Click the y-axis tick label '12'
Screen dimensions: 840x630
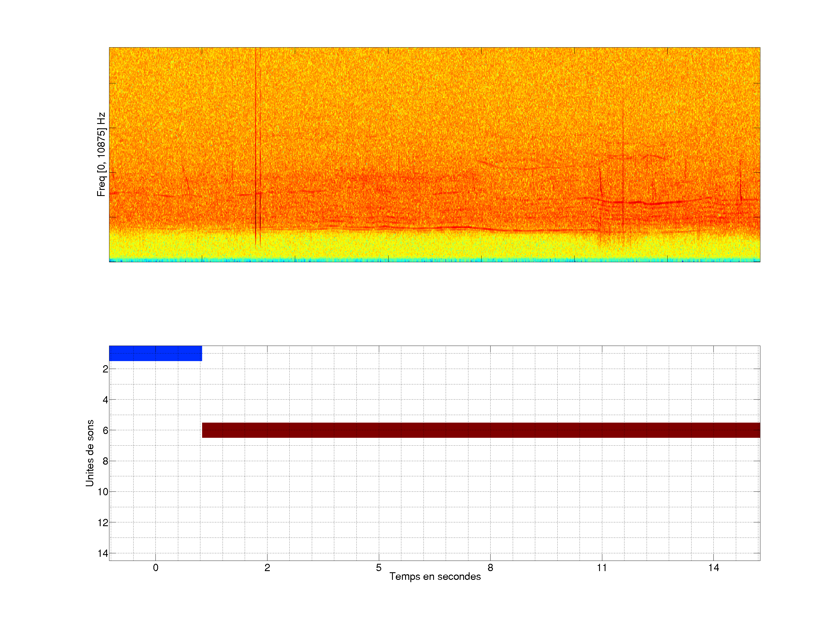(x=103, y=523)
